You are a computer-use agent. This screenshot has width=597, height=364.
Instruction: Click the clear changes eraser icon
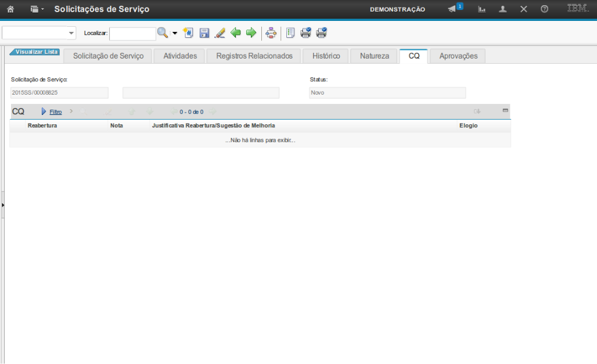tap(220, 33)
